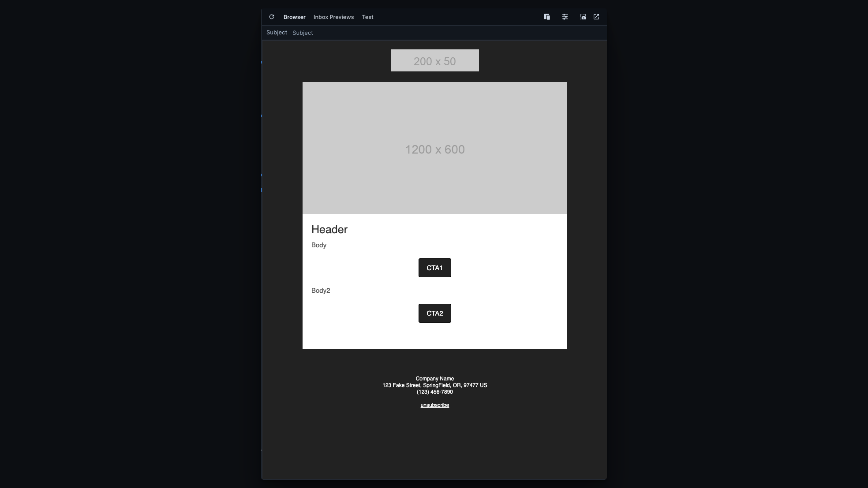Click the 1200x600 hero image placeholder

pyautogui.click(x=434, y=148)
